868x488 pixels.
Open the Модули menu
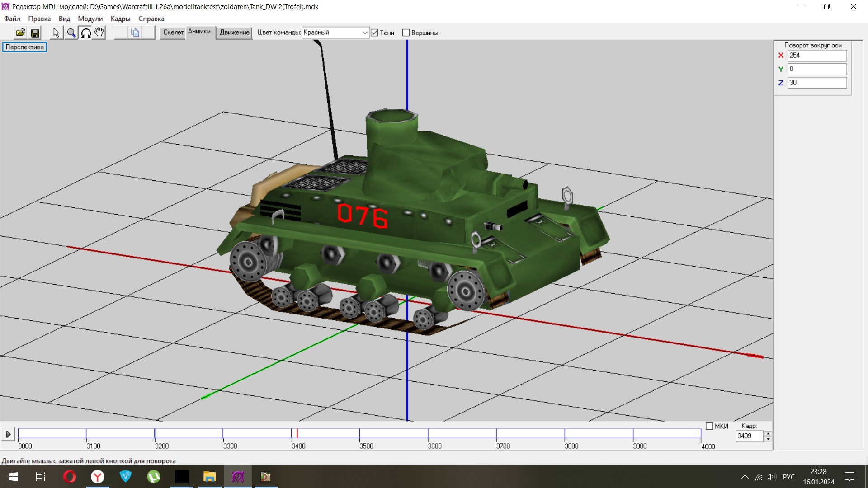tap(90, 19)
